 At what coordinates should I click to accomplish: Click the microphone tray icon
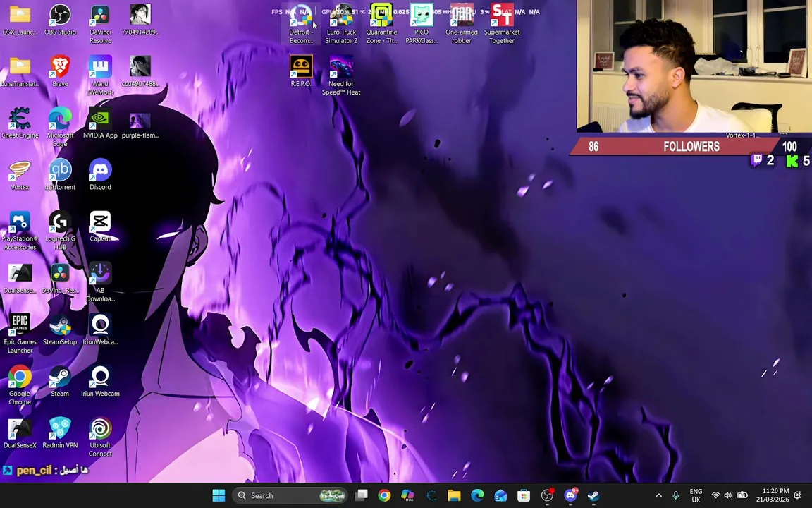[x=675, y=495]
